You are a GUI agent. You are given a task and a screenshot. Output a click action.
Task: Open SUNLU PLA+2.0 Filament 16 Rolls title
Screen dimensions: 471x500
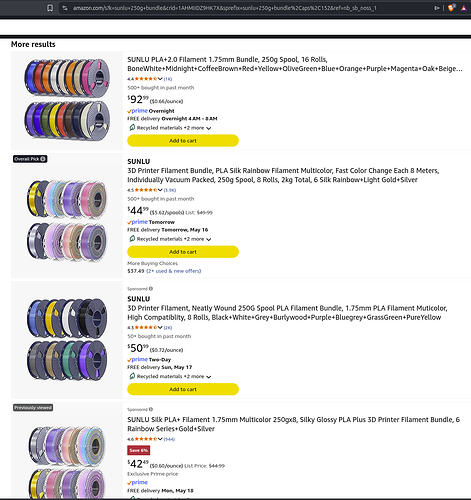coord(295,64)
